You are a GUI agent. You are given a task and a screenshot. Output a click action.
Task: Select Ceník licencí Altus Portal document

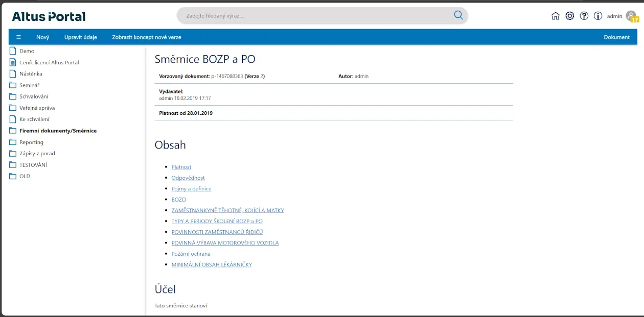click(x=49, y=62)
